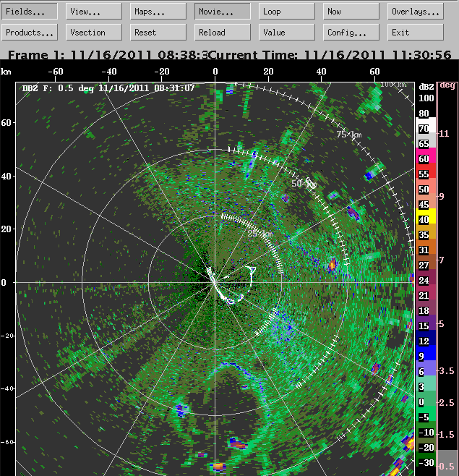Select the 3.5 deg elevation tick
Viewport: 459px width, 476px height.
point(446,370)
